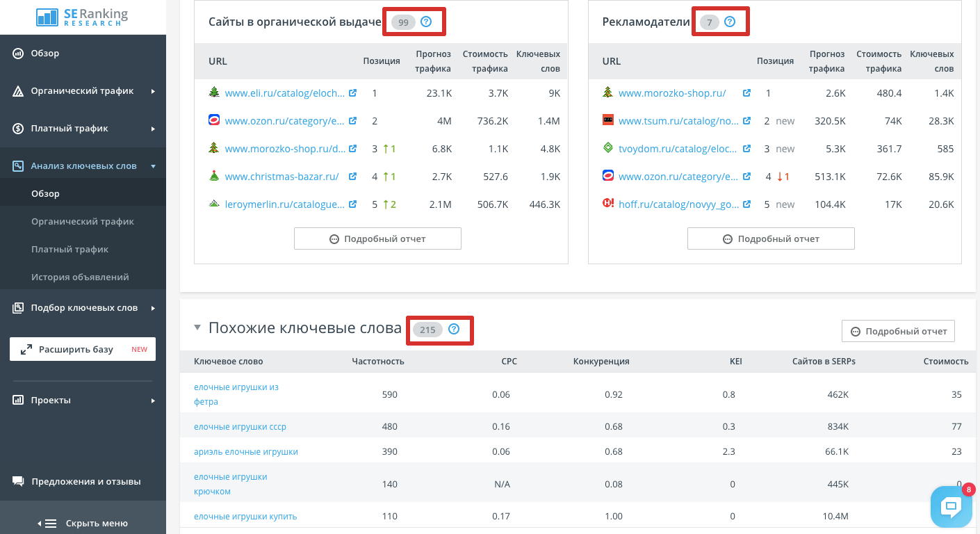Screen dimensions: 980x534
Task: Sort by Конкуренция column header
Action: (x=601, y=362)
